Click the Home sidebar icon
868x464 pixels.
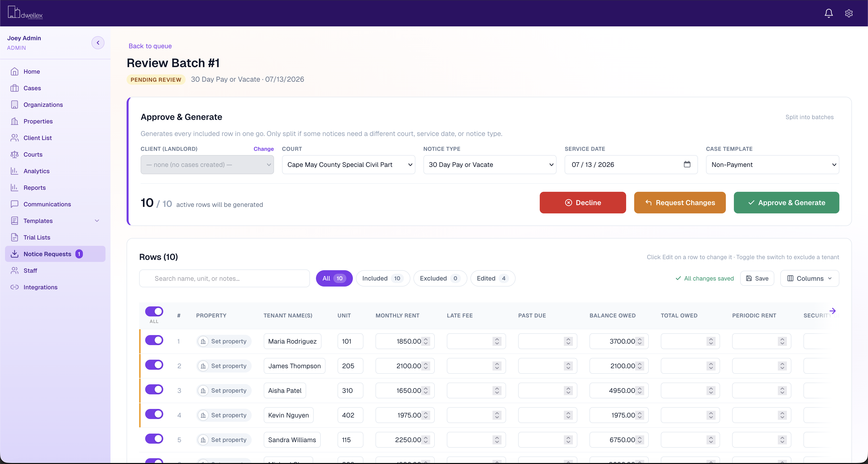[x=15, y=71]
